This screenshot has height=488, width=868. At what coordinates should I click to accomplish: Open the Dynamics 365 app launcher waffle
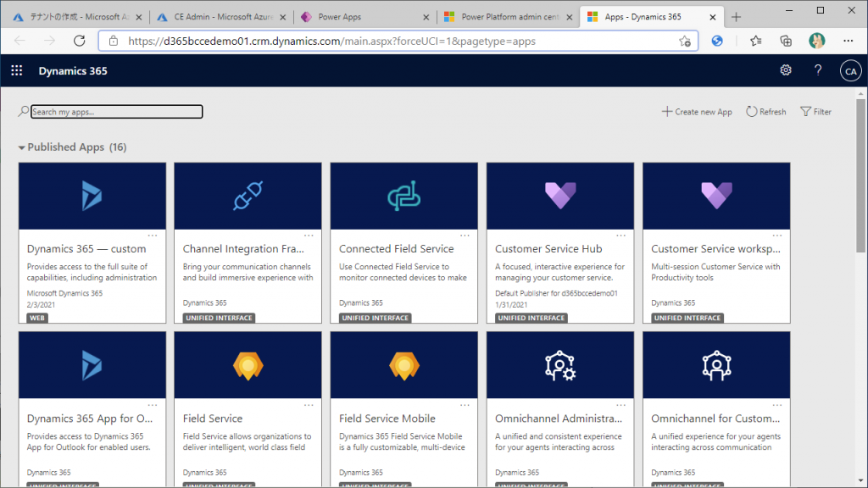pyautogui.click(x=17, y=70)
